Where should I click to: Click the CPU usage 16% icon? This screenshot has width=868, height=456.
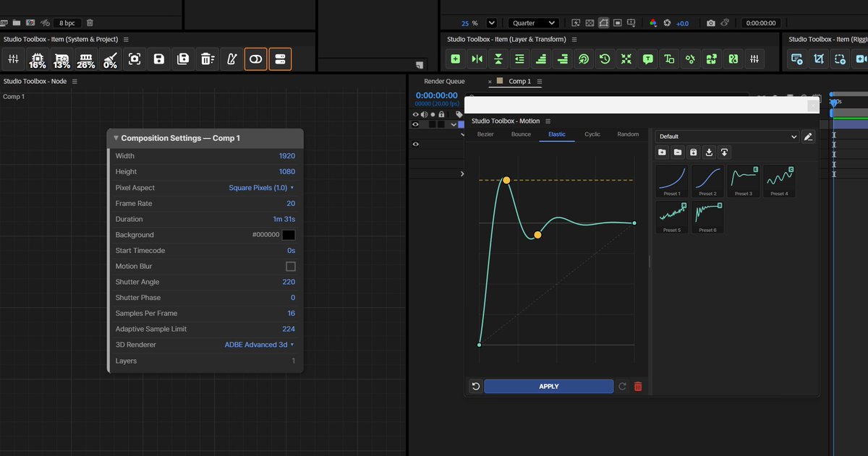(37, 59)
